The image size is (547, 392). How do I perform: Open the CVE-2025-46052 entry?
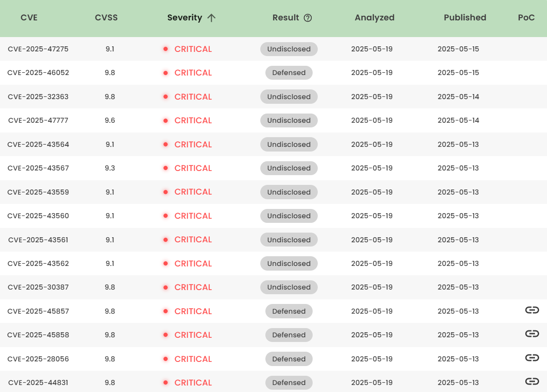click(x=38, y=73)
